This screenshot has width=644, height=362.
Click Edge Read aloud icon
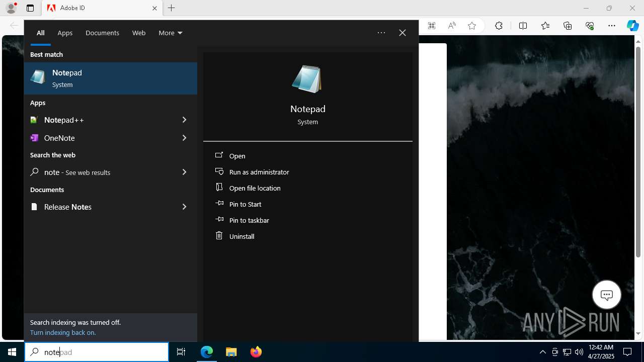point(452,26)
